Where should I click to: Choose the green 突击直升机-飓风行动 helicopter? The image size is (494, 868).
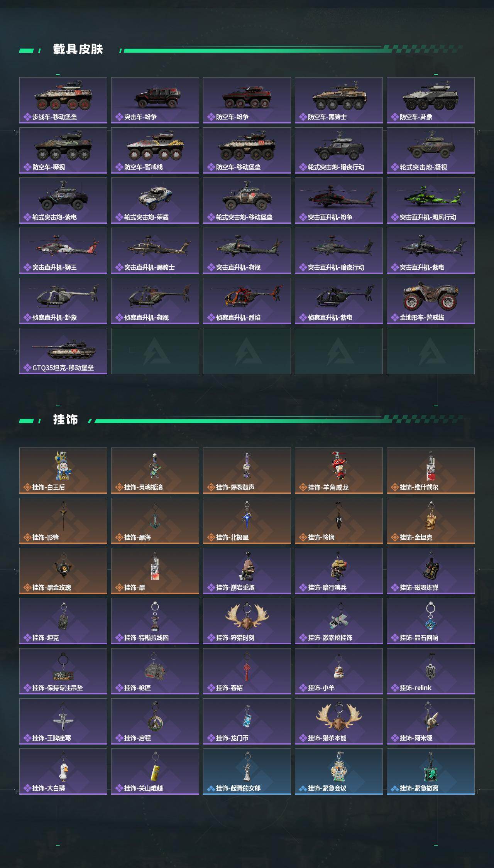[x=431, y=201]
